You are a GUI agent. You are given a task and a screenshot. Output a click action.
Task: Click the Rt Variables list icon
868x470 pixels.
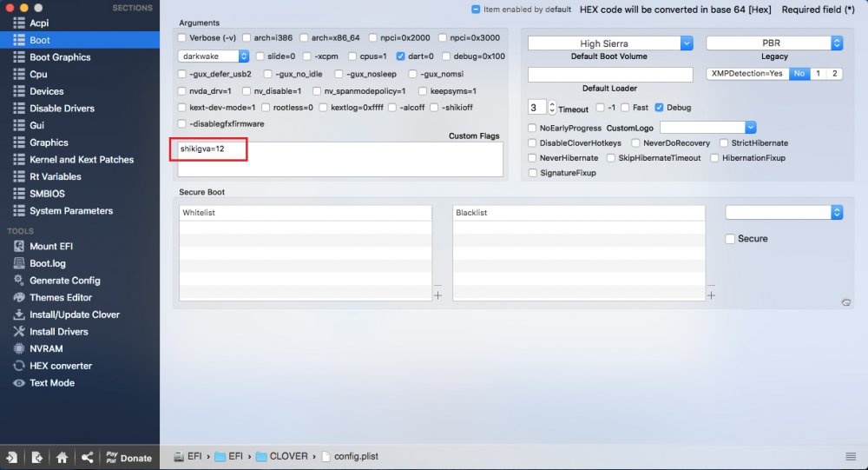click(19, 176)
